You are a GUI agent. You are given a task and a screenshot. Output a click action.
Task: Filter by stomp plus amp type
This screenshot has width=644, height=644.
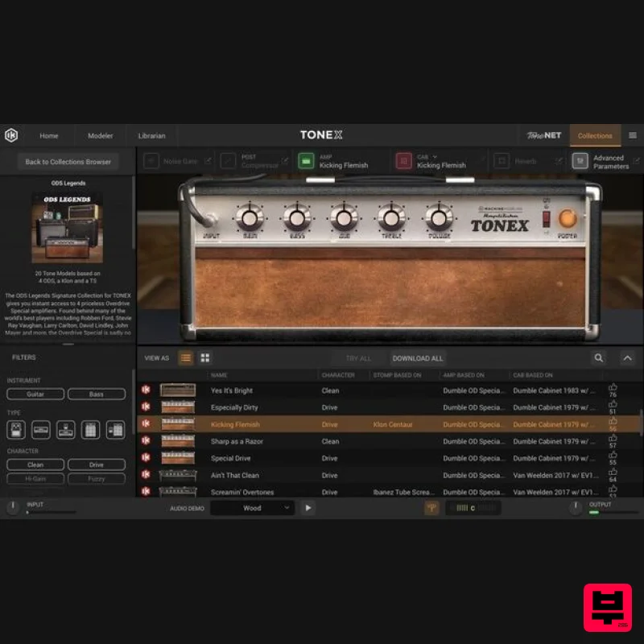click(x=66, y=430)
